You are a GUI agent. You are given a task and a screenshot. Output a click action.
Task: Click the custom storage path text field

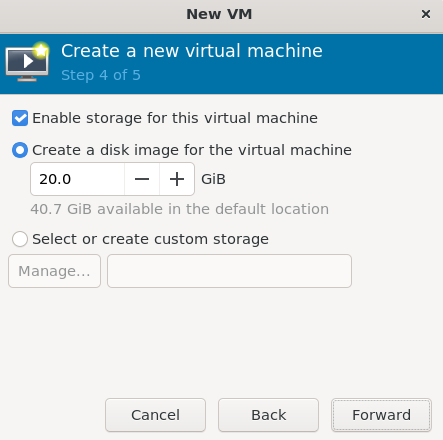click(229, 271)
